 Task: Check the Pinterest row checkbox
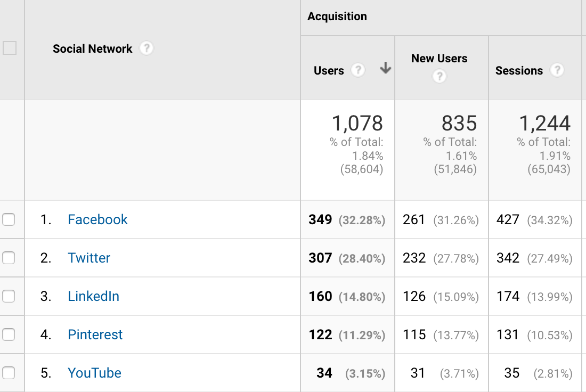9,334
